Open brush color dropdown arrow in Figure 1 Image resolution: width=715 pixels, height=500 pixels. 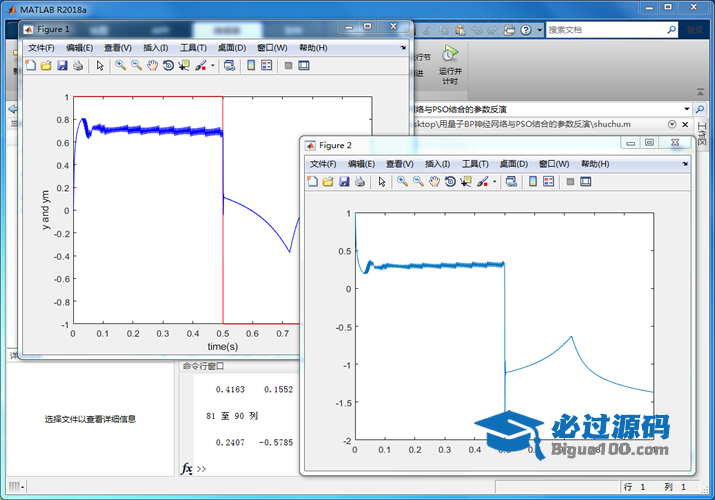click(212, 66)
